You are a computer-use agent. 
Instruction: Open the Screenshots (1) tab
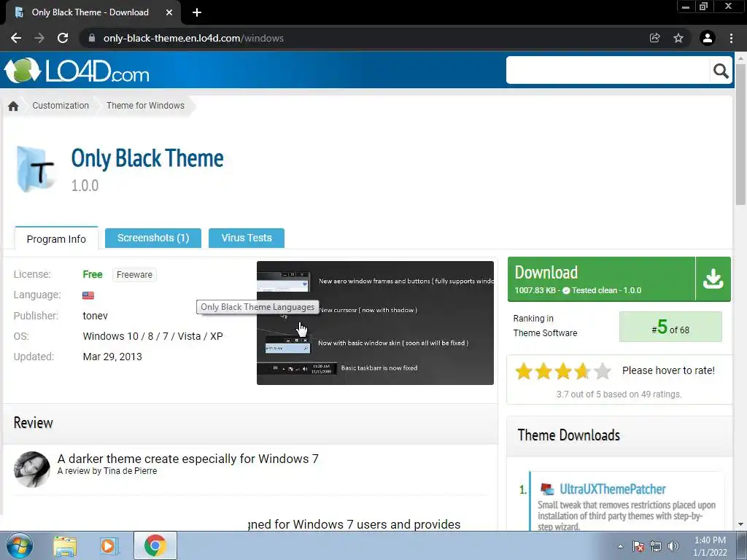153,238
